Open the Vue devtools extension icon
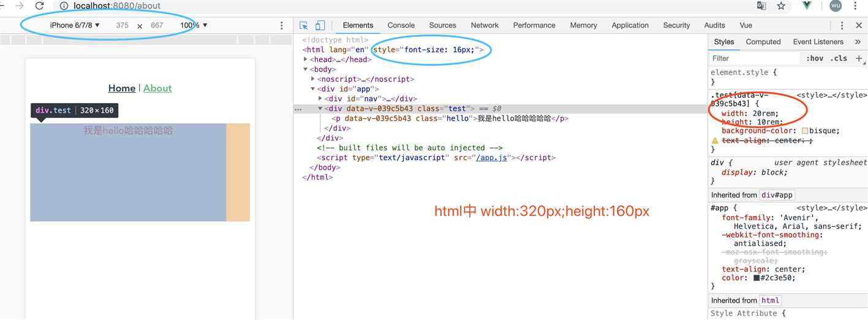The image size is (868, 320). (x=807, y=6)
